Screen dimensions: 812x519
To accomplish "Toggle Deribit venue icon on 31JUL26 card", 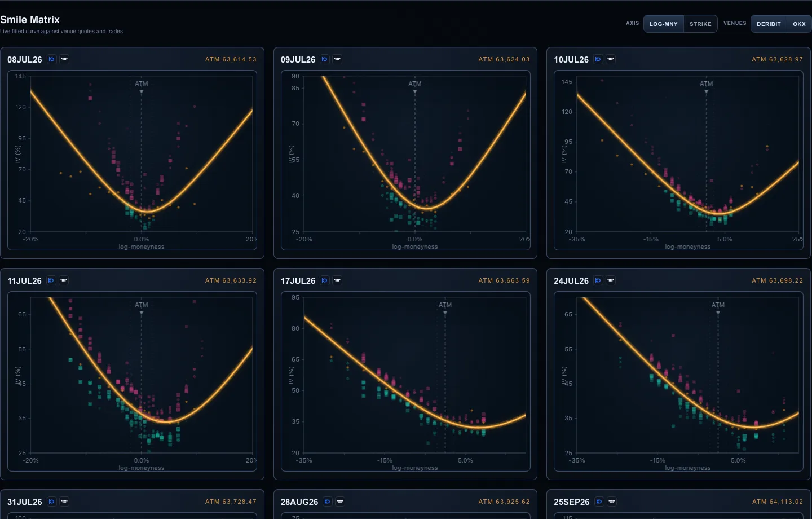I will [x=52, y=502].
